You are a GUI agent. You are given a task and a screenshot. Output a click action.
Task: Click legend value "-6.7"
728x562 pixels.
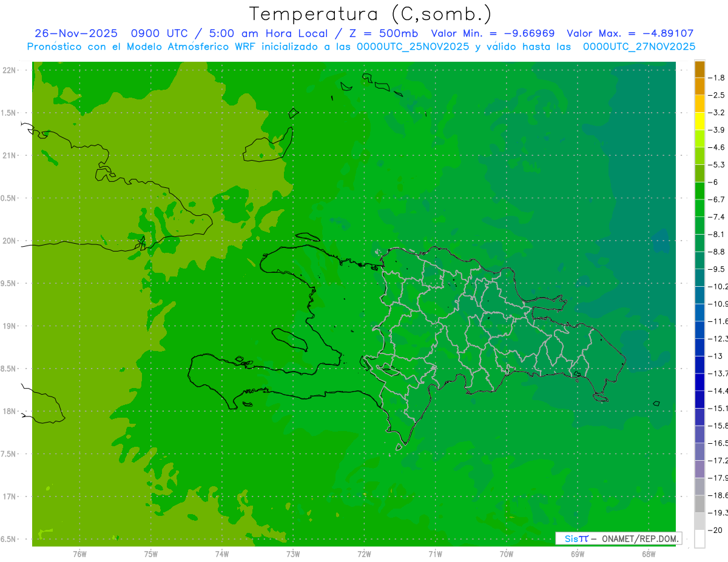point(717,199)
